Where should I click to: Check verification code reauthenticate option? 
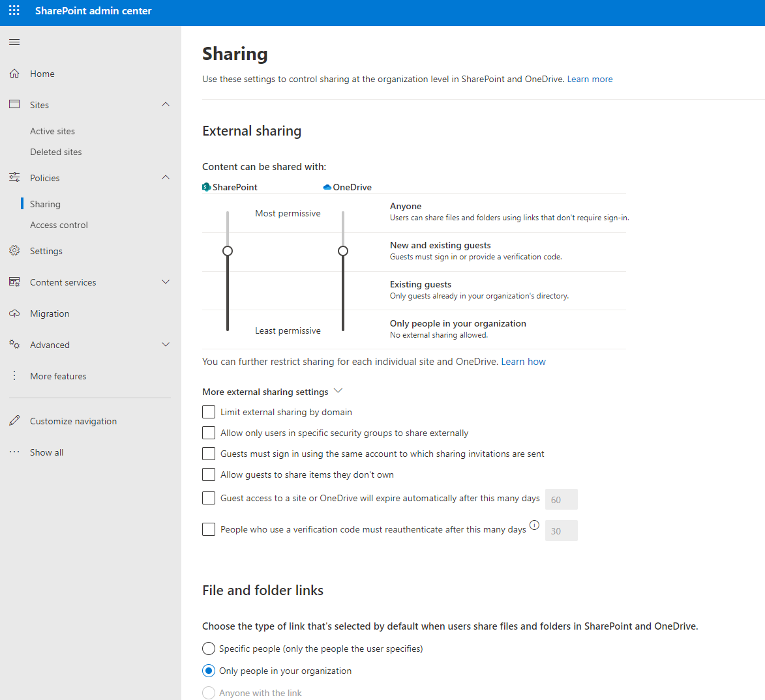[x=209, y=529]
